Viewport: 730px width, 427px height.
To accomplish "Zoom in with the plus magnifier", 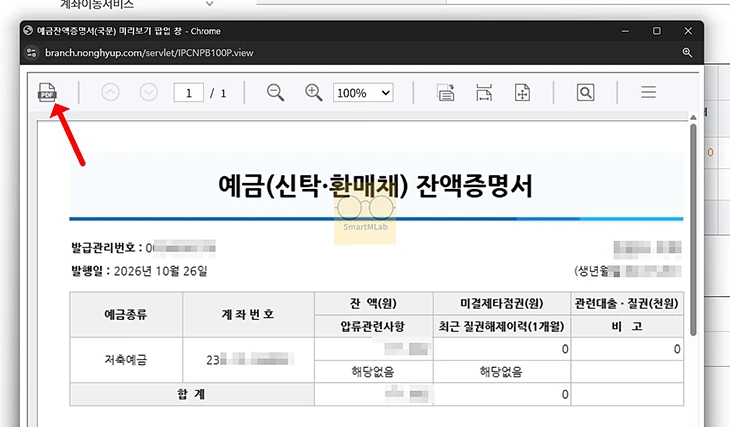I will point(313,92).
